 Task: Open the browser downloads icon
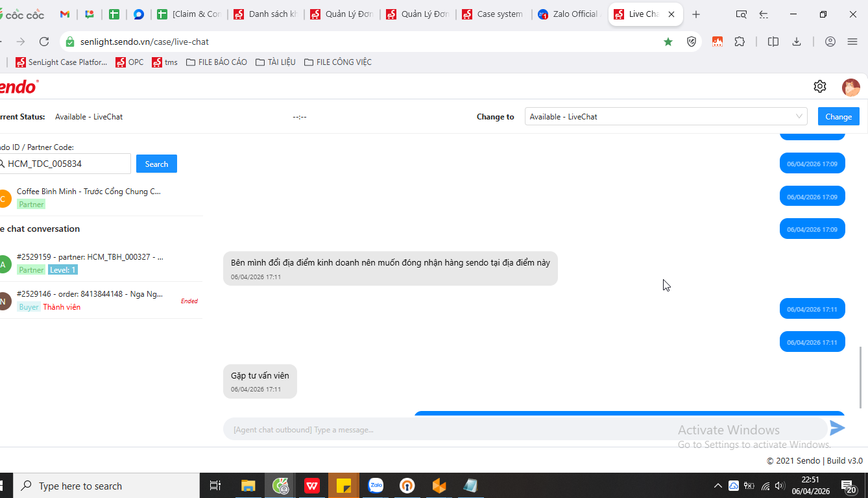click(x=797, y=42)
